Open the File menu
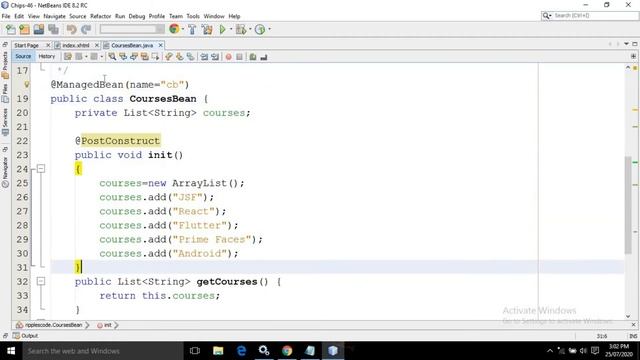 6,16
